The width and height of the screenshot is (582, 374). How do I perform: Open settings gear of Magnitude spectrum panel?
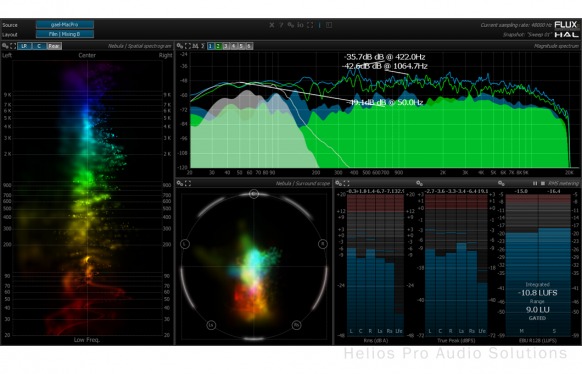180,46
